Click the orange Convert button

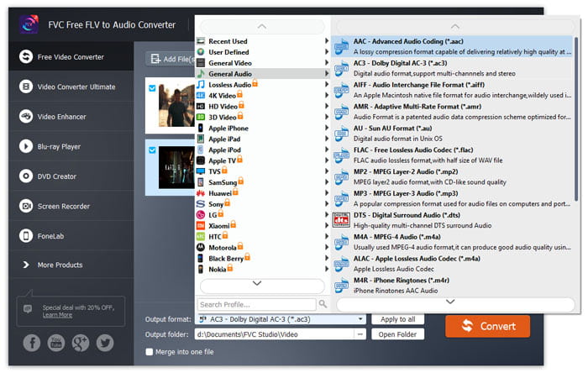[x=488, y=326]
